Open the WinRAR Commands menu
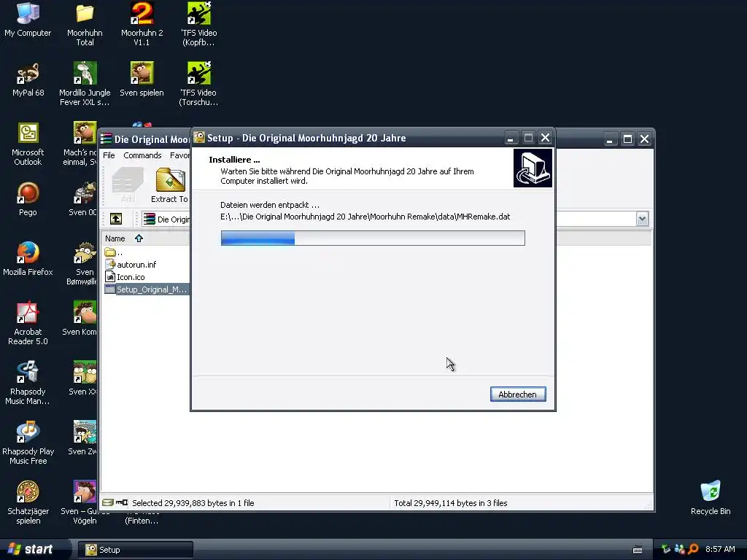The width and height of the screenshot is (747, 560). tap(142, 155)
